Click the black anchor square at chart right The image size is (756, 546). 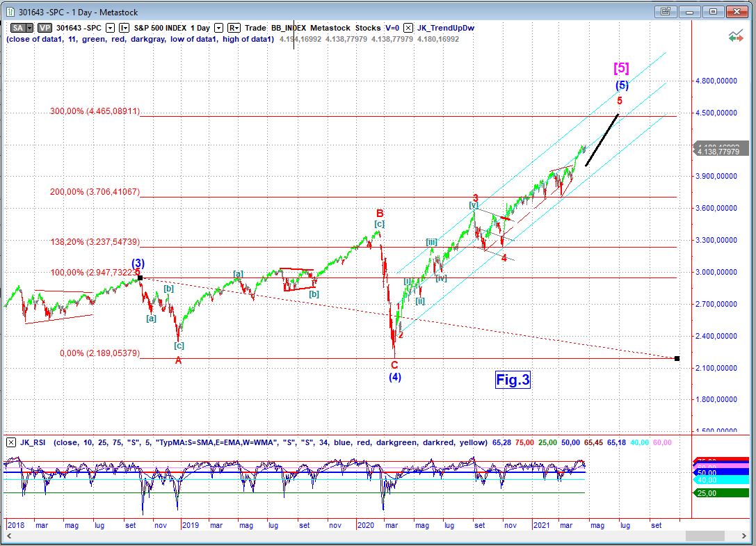(677, 358)
